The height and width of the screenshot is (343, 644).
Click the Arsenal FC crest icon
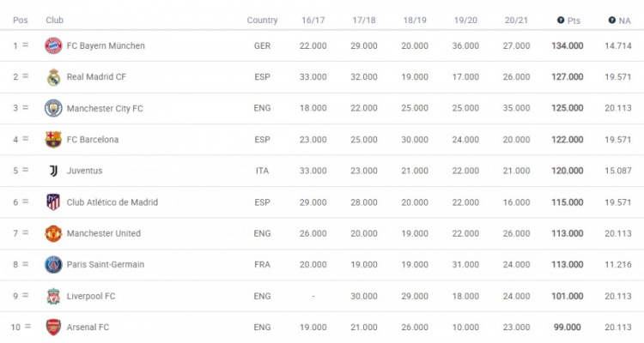click(53, 328)
